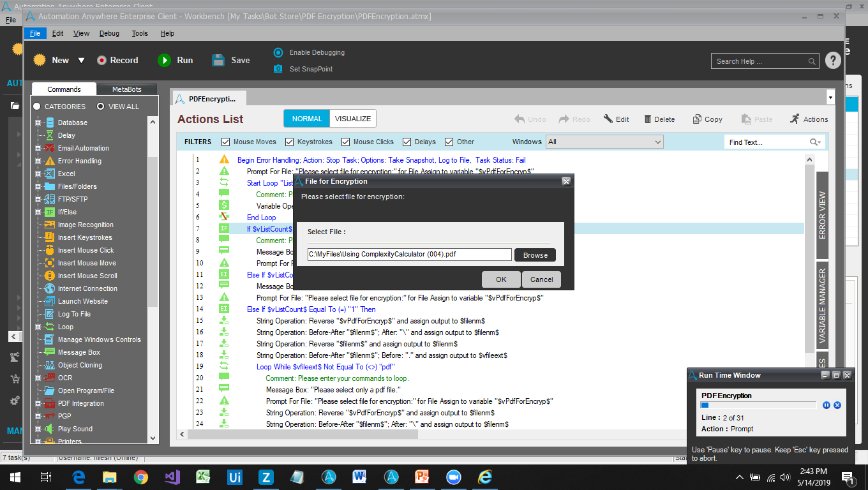Open Google Chrome from the taskbar

141,477
